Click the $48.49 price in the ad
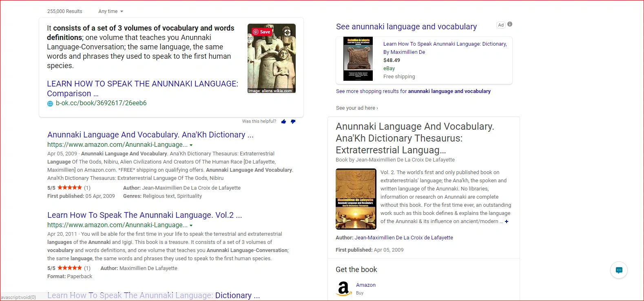The image size is (644, 301). 392,60
